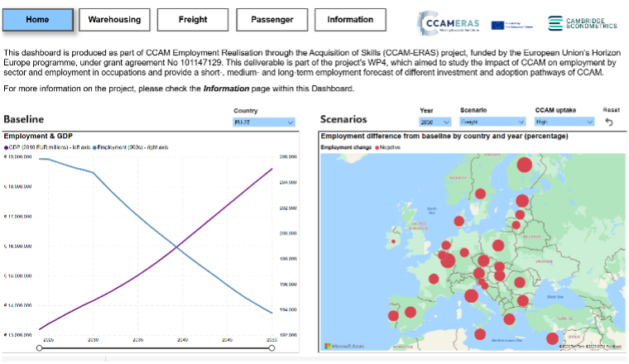Select the Italy bubble on the map

[x=472, y=296]
